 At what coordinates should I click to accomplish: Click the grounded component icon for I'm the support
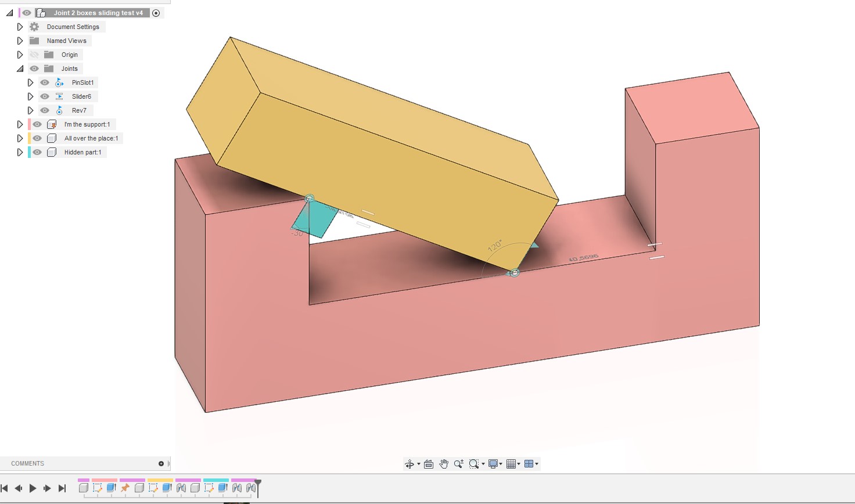pyautogui.click(x=52, y=124)
